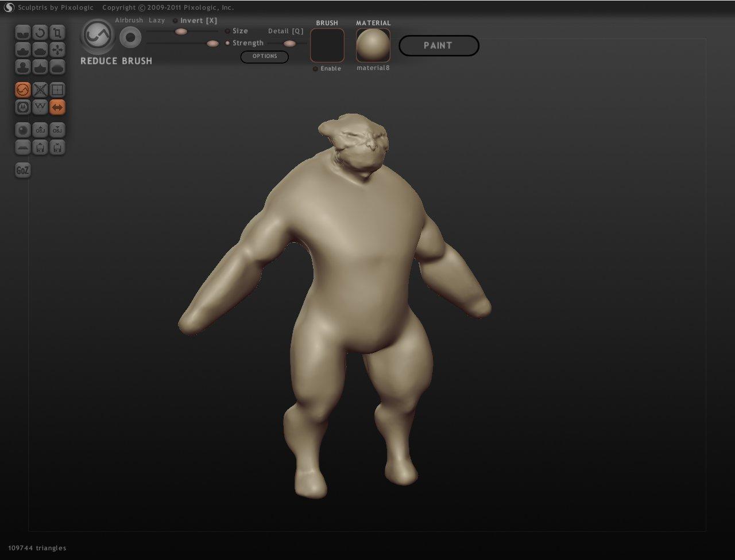Click the Size slider handle
The width and height of the screenshot is (735, 560).
point(181,32)
